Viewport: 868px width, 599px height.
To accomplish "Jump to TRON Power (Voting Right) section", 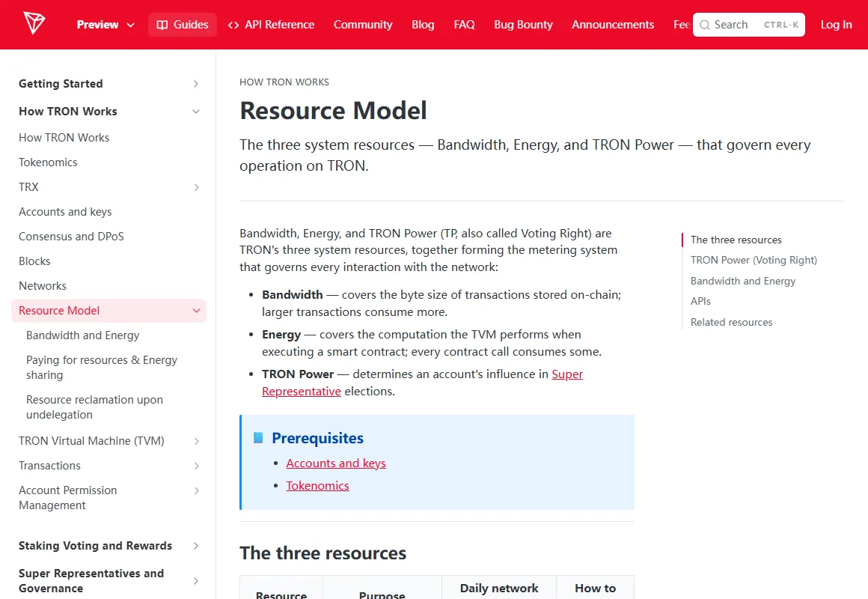I will pyautogui.click(x=754, y=261).
